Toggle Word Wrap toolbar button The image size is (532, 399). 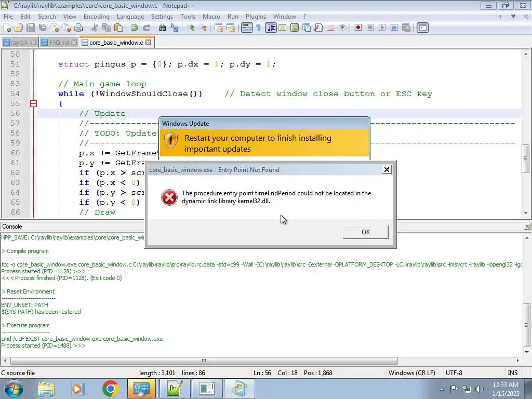point(247,28)
